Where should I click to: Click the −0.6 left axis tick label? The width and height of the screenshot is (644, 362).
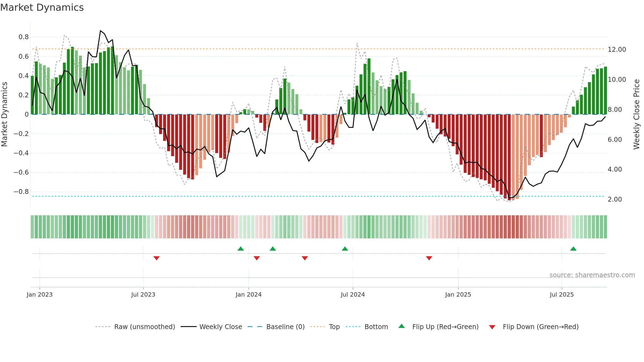click(21, 172)
